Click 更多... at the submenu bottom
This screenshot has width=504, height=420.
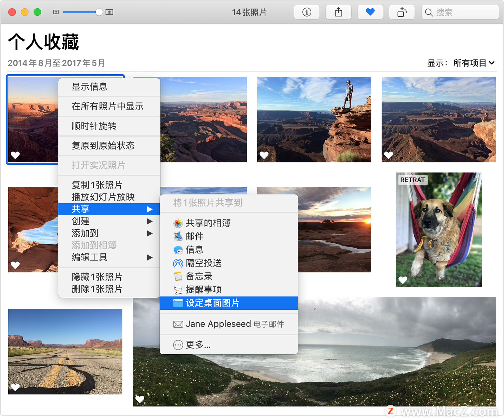(198, 345)
